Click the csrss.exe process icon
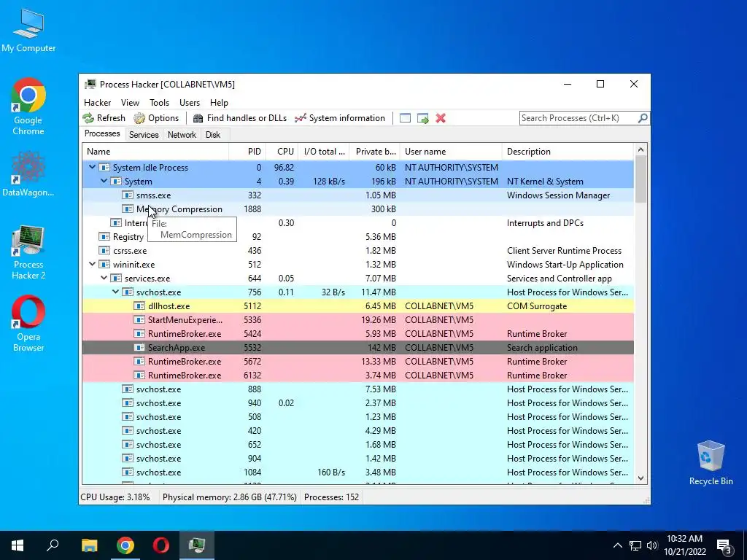The width and height of the screenshot is (747, 560). click(x=104, y=251)
